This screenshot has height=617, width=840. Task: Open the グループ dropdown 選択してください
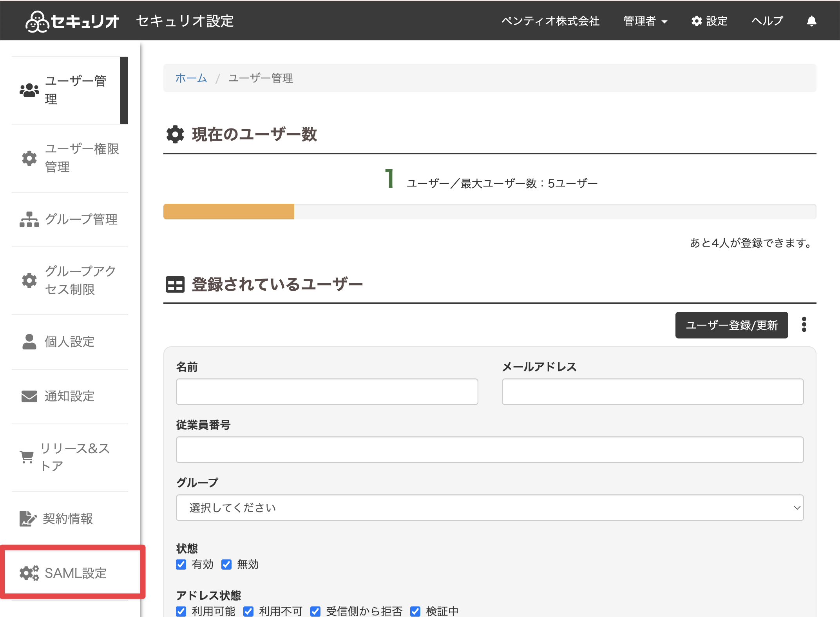(x=490, y=508)
